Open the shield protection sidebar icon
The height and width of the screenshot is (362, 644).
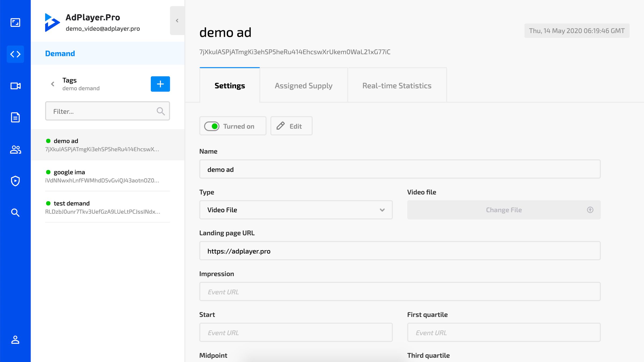[15, 181]
